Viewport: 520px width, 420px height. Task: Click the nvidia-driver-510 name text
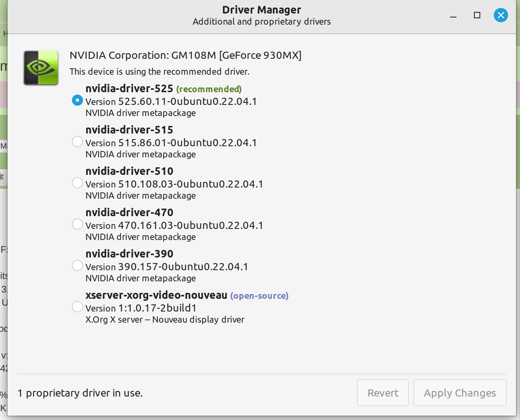pos(130,171)
